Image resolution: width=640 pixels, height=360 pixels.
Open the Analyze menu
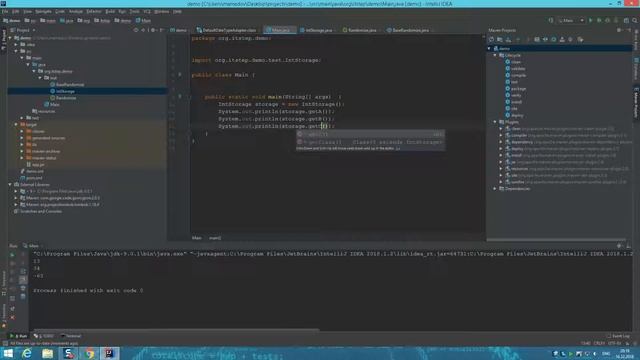tap(76, 11)
